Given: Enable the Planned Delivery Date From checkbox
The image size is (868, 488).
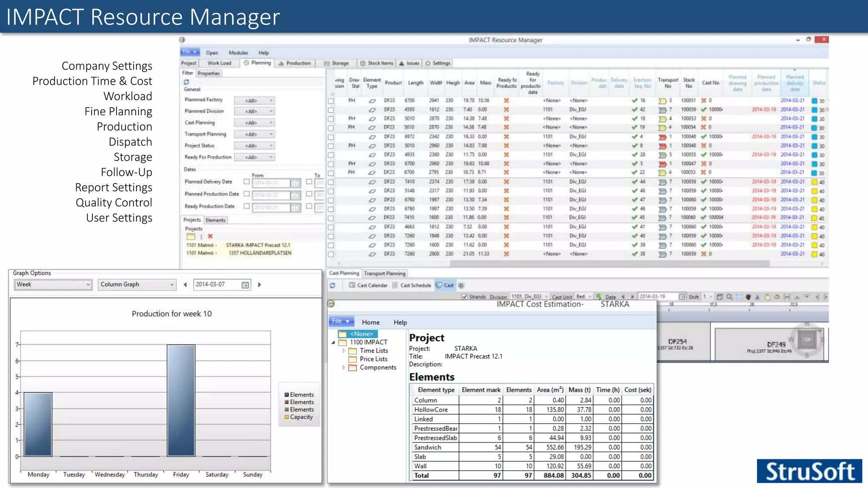Looking at the screenshot, I should 247,182.
